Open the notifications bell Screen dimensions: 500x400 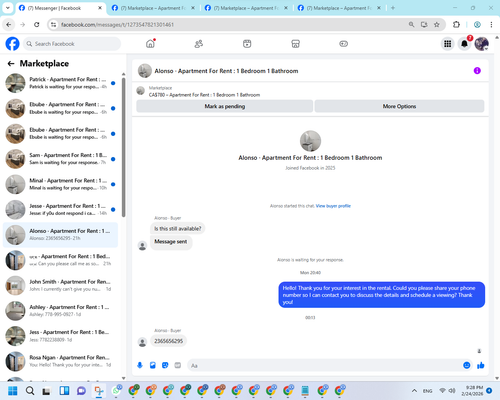tap(464, 44)
